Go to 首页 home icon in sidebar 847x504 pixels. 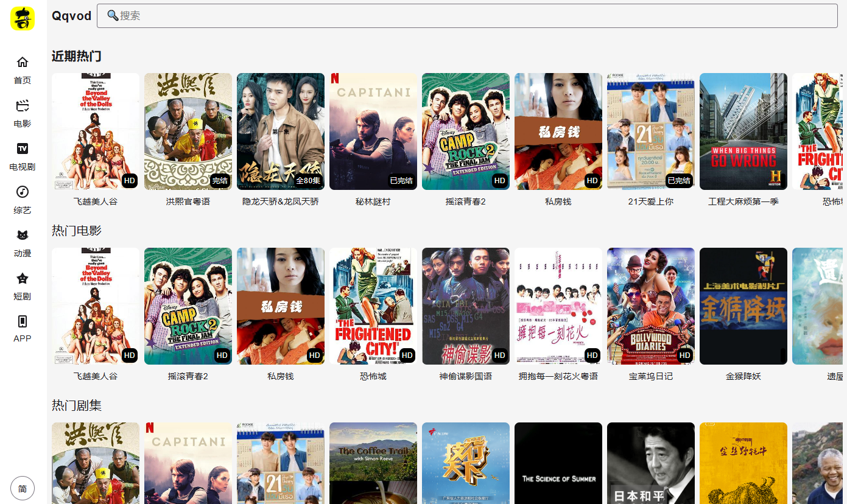[23, 62]
